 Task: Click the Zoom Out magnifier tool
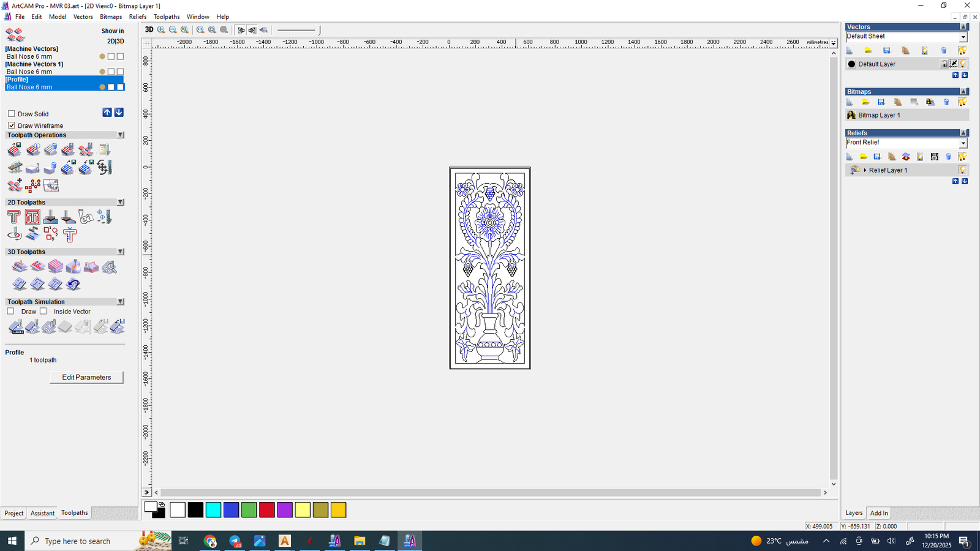pos(173,29)
